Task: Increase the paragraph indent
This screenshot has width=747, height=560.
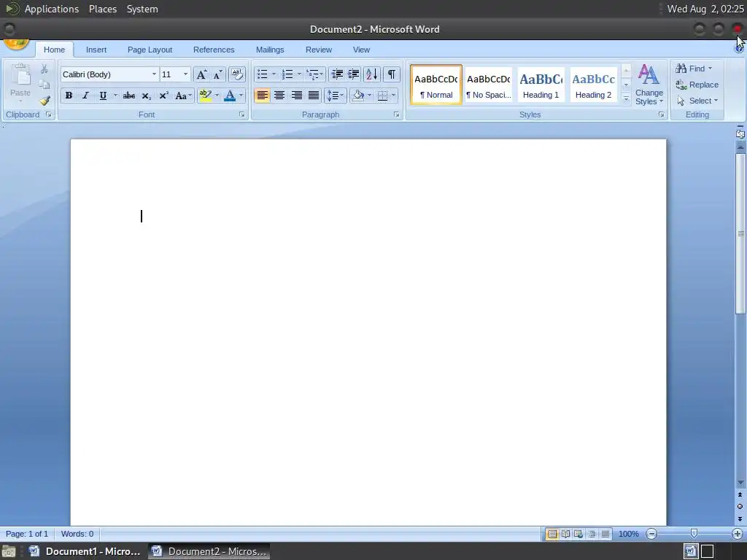Action: tap(354, 74)
